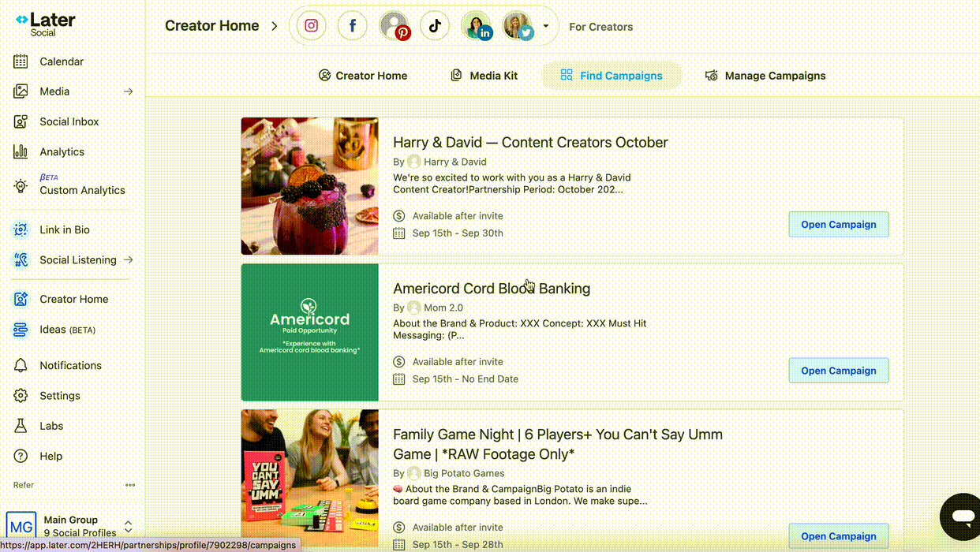Pick the Twitter profile avatar
This screenshot has height=552, width=980.
click(518, 26)
